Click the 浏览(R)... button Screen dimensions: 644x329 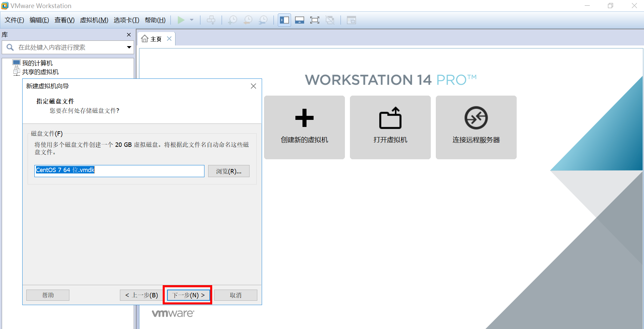(x=229, y=171)
